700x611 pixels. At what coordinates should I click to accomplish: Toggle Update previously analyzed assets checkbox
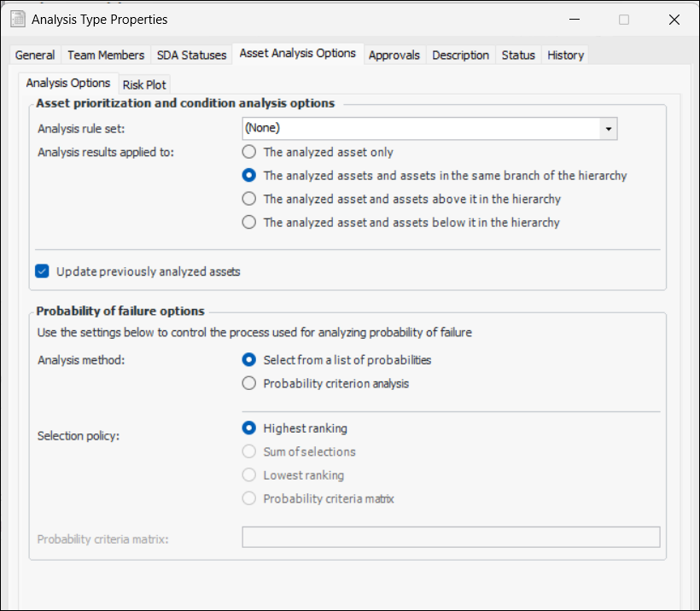coord(43,271)
